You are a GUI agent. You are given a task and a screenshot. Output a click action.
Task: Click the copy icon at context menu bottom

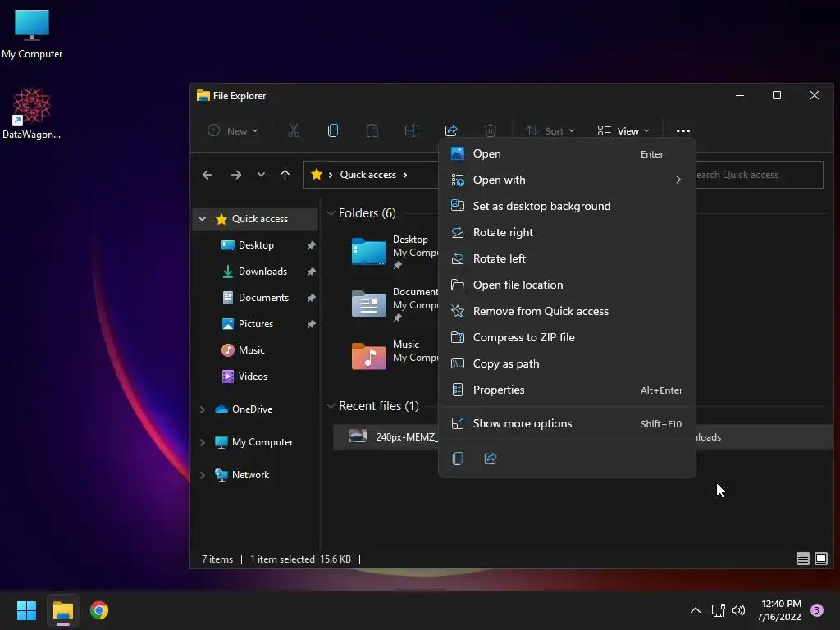(458, 459)
